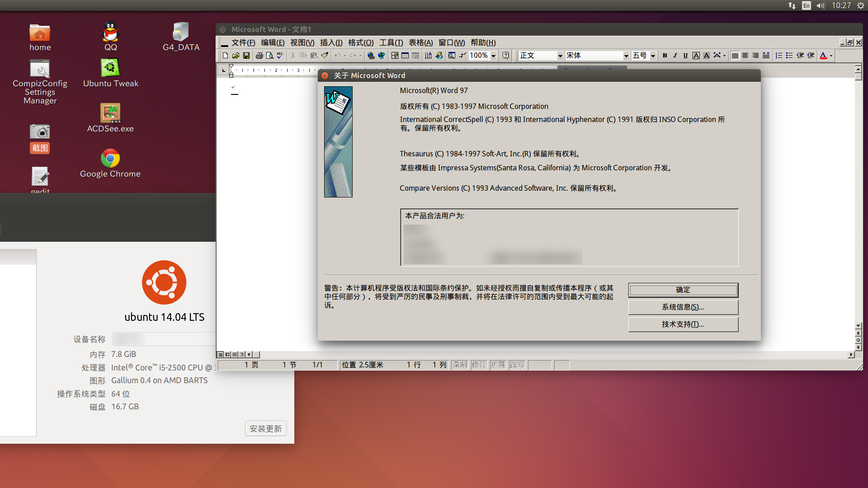The height and width of the screenshot is (488, 868).
Task: Expand the undo history dropdown arrow
Action: (x=345, y=56)
